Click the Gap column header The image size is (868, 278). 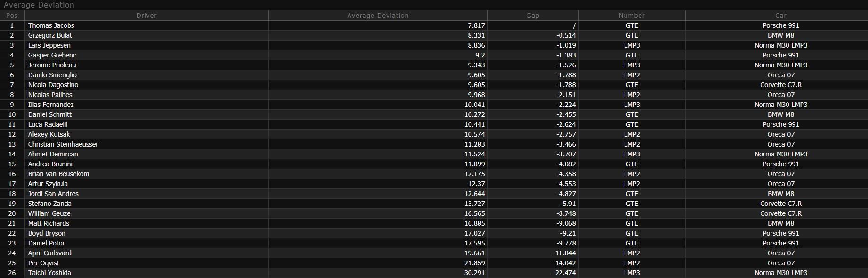(533, 16)
